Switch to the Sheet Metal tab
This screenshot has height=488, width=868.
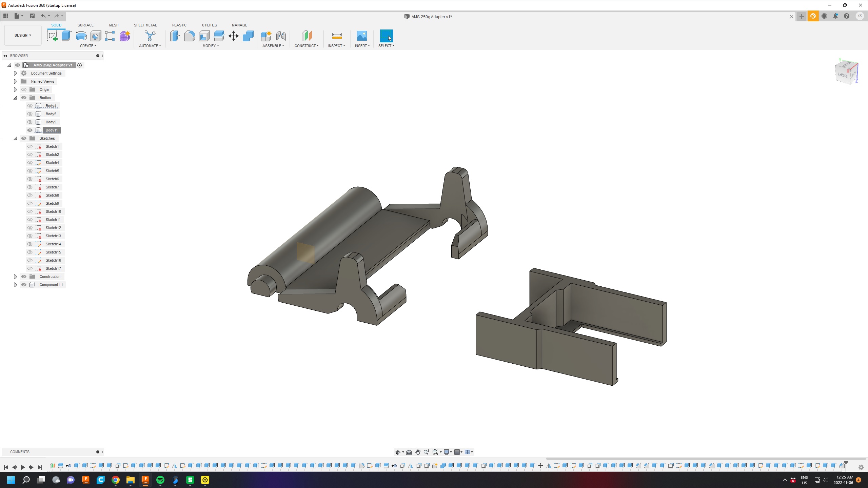coord(145,25)
